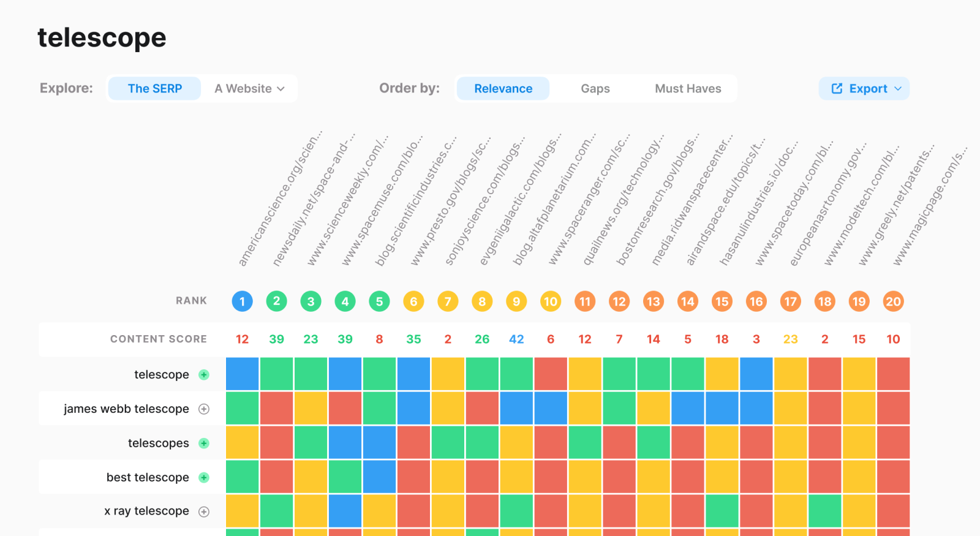Viewport: 980px width, 536px height.
Task: Click the rank 20 orange circle badge
Action: point(893,301)
